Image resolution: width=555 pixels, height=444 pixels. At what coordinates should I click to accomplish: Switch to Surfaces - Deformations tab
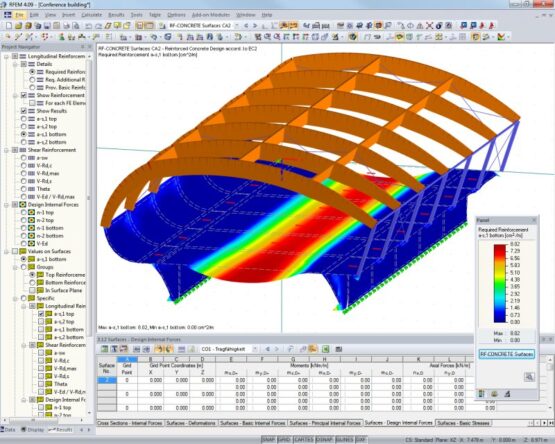pos(191,423)
